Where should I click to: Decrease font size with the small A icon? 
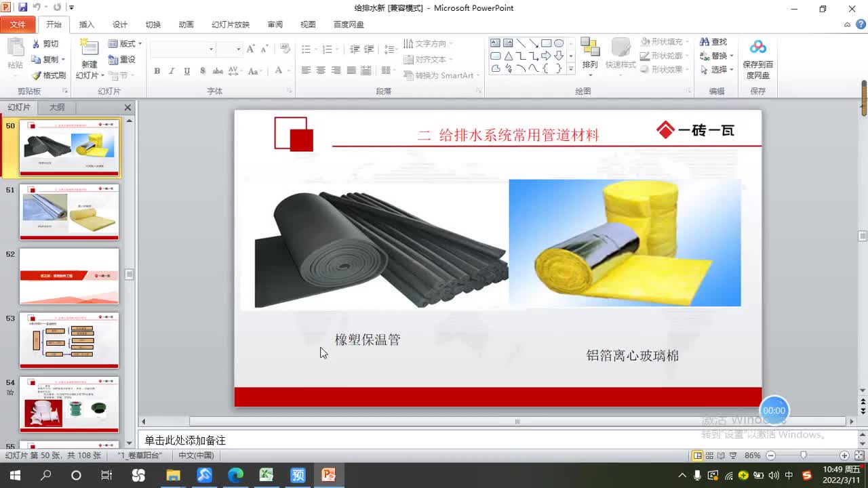[x=264, y=49]
